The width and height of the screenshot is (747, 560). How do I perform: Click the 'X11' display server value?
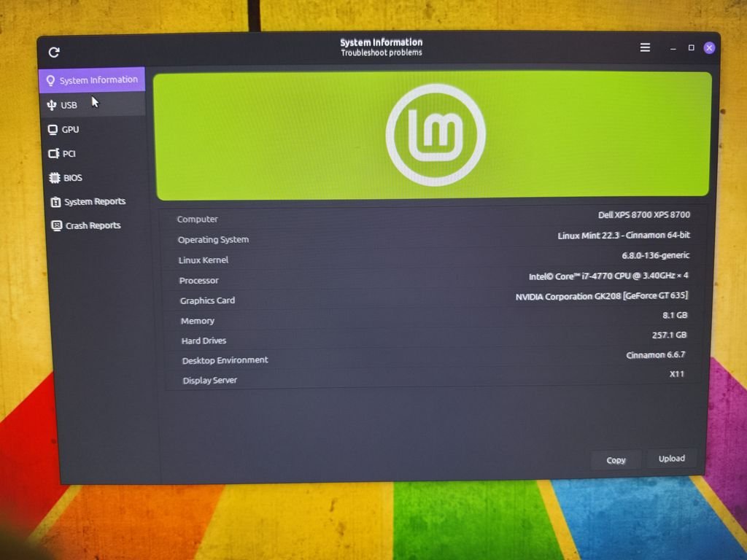(x=676, y=374)
